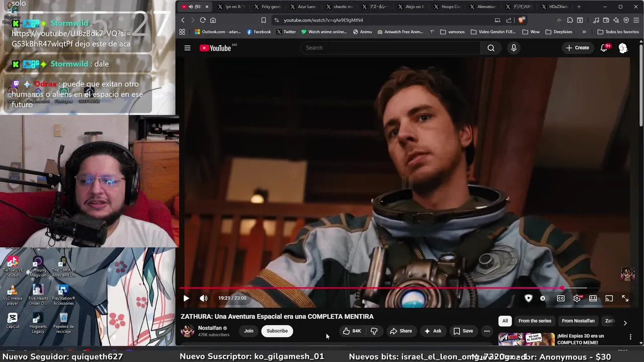This screenshot has height=362, width=644.
Task: Enter fullscreen mode on the player
Action: (x=625, y=298)
